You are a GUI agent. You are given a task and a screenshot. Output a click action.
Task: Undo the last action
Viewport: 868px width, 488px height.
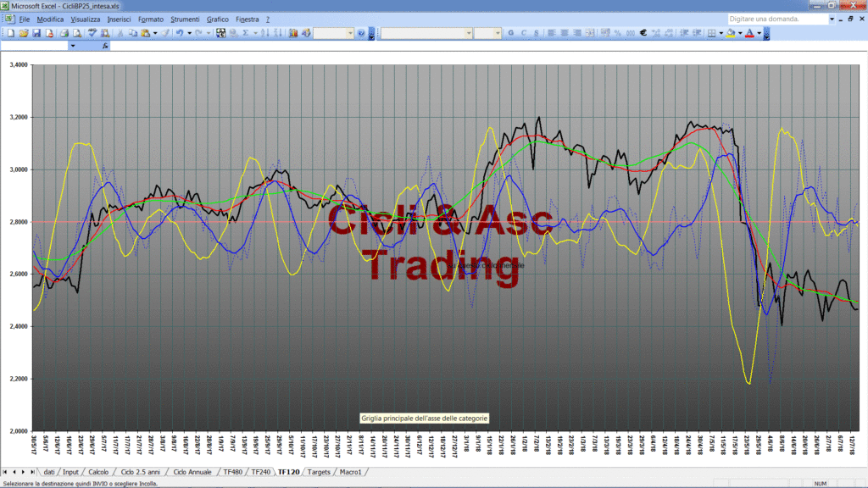(180, 33)
